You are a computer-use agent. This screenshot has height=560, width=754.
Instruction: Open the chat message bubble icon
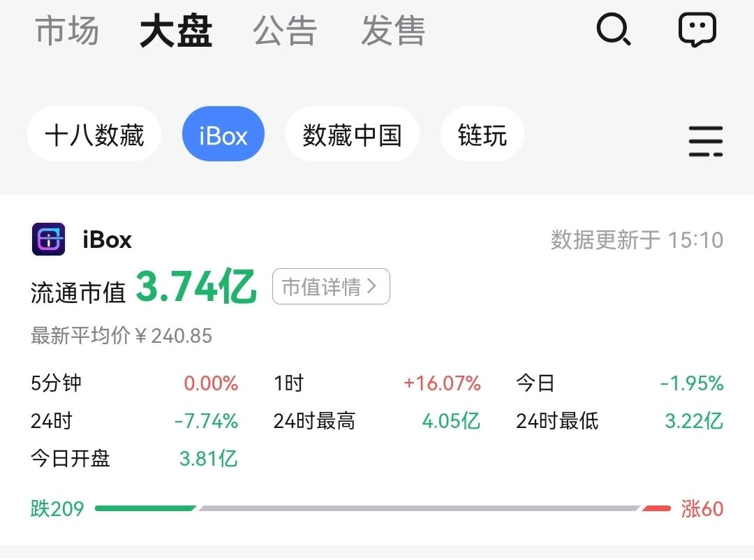(x=697, y=29)
